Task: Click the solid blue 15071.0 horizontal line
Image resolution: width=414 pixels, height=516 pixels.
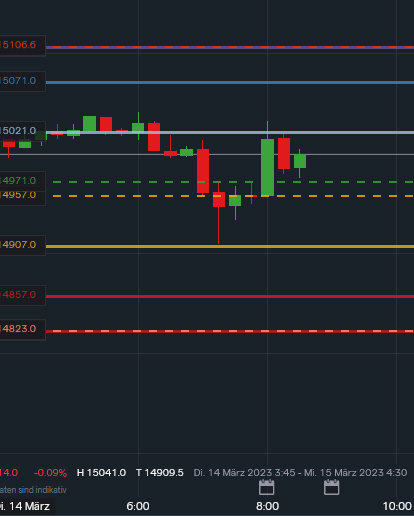Action: [x=230, y=82]
